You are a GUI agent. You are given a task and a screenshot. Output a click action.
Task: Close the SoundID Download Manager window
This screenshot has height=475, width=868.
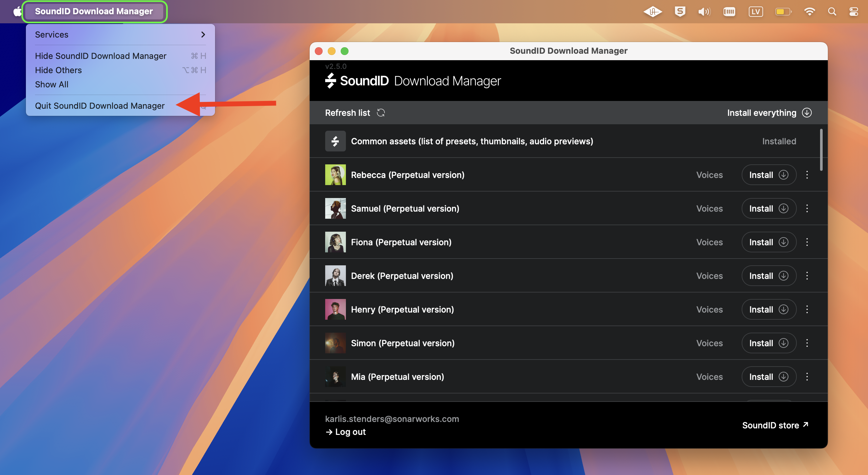click(x=319, y=51)
